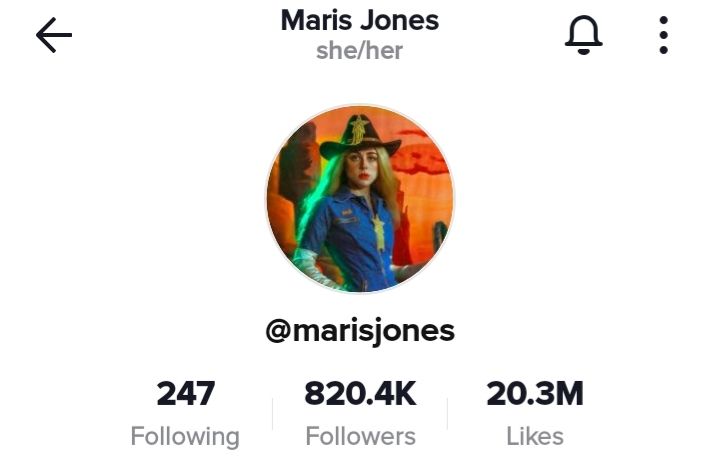Click the Maris Jones title at top

pyautogui.click(x=360, y=20)
